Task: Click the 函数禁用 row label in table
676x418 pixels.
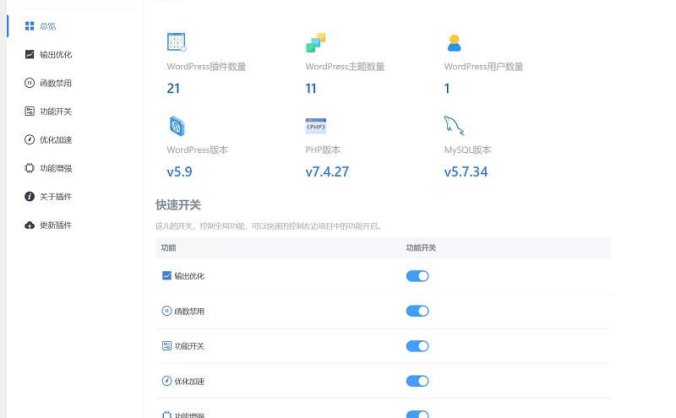Action: 189,311
